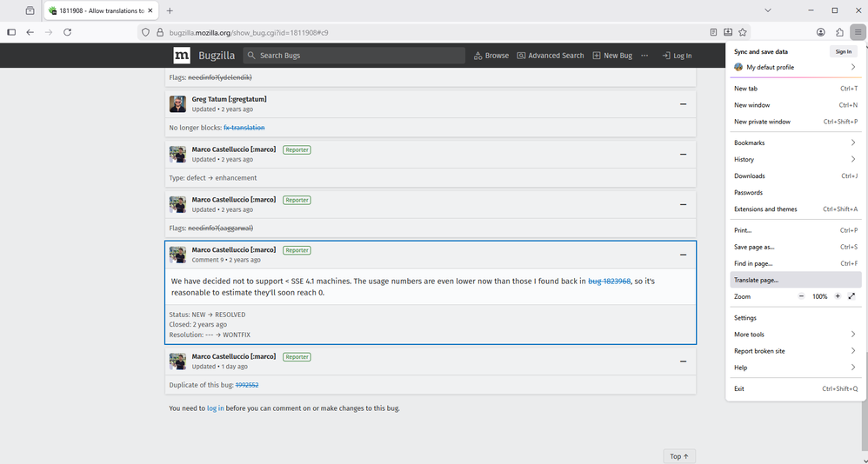Image resolution: width=868 pixels, height=464 pixels.
Task: Open the sidebar toggle icon
Action: coord(11,32)
